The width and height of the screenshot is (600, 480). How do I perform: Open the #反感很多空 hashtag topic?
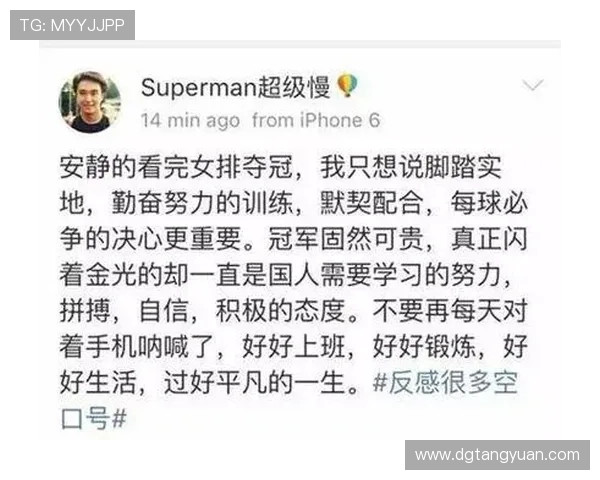[445, 382]
